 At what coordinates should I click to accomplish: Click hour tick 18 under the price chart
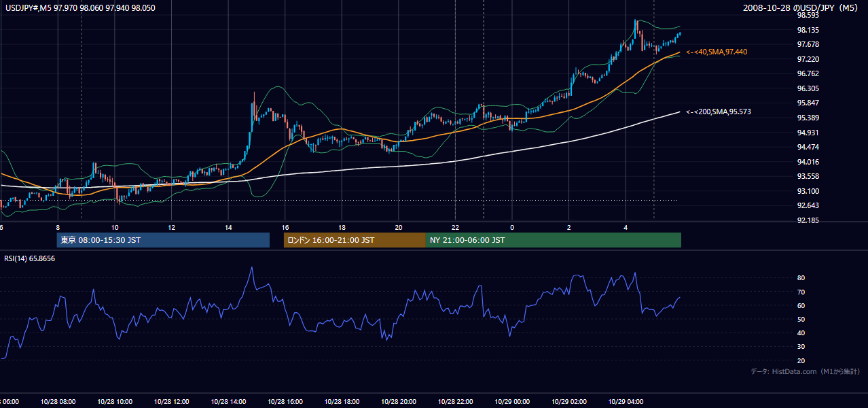click(x=342, y=227)
